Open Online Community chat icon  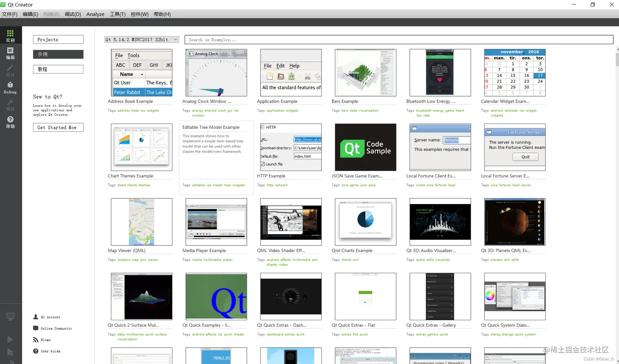(x=36, y=328)
